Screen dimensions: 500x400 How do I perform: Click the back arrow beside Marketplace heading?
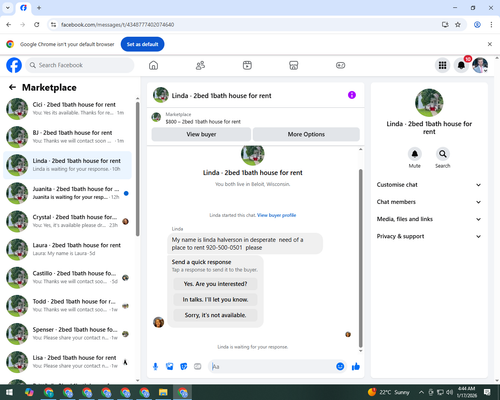click(x=12, y=87)
